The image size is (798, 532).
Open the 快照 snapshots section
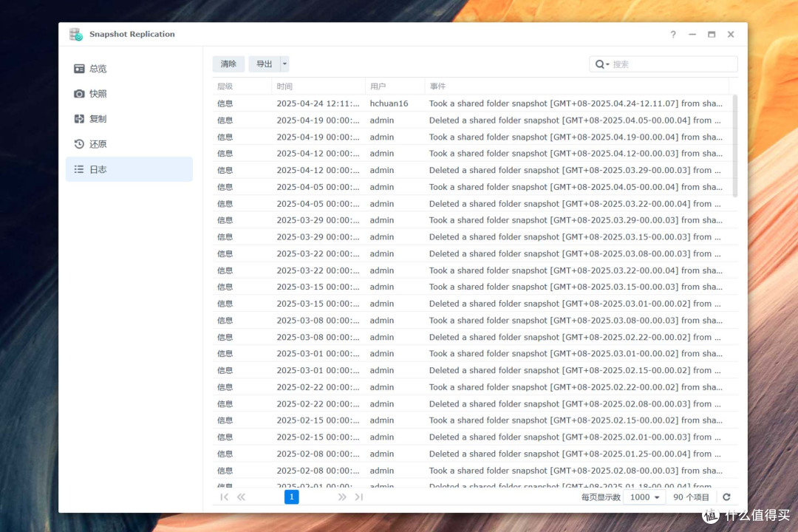pos(129,94)
